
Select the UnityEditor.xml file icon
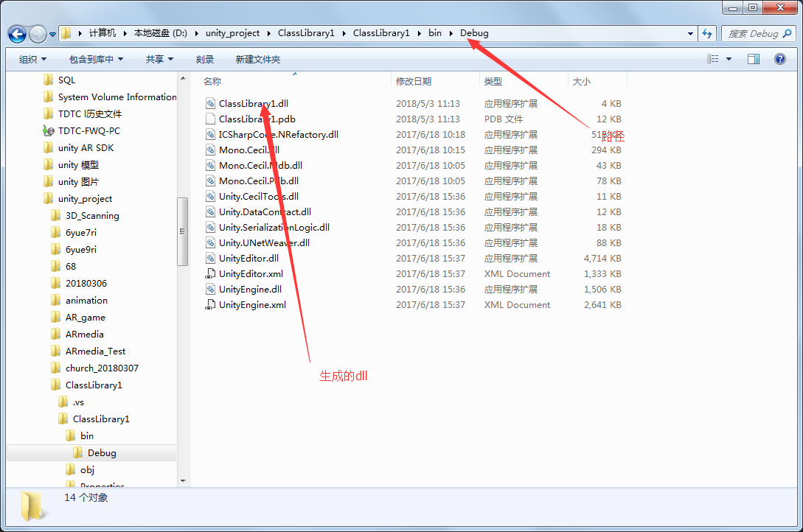[x=210, y=273]
